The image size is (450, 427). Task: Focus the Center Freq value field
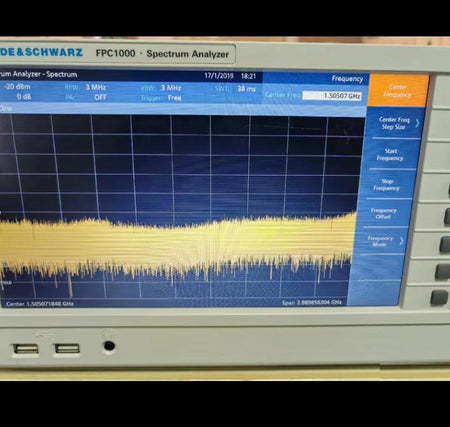pyautogui.click(x=332, y=96)
